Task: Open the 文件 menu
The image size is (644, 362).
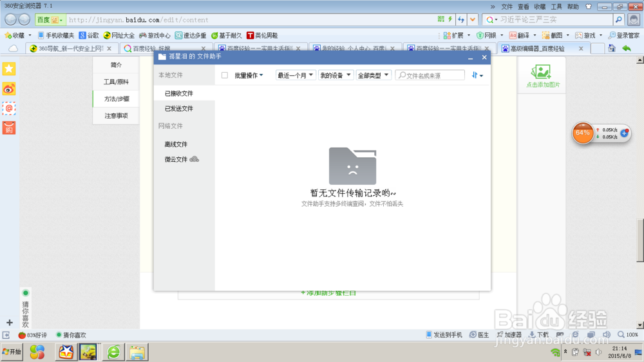Action: pos(507,6)
